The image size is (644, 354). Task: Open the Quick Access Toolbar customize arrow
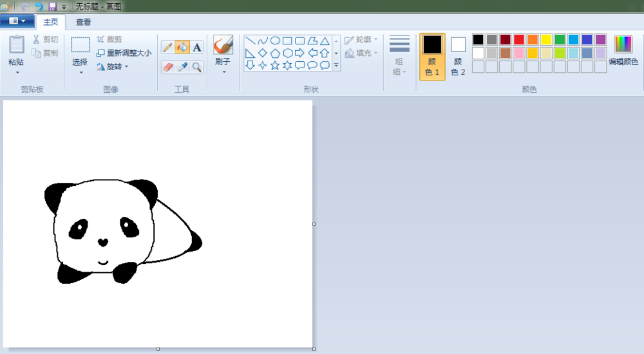[64, 7]
